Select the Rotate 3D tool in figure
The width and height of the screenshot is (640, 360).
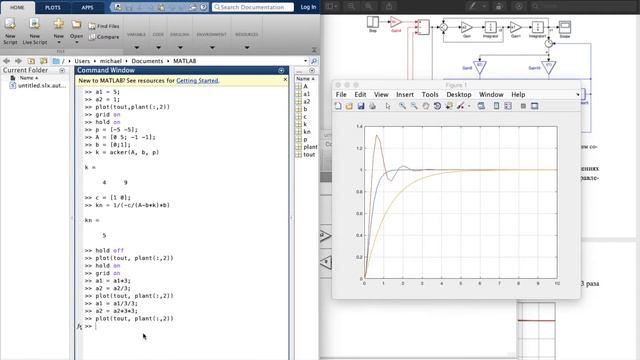[437, 106]
